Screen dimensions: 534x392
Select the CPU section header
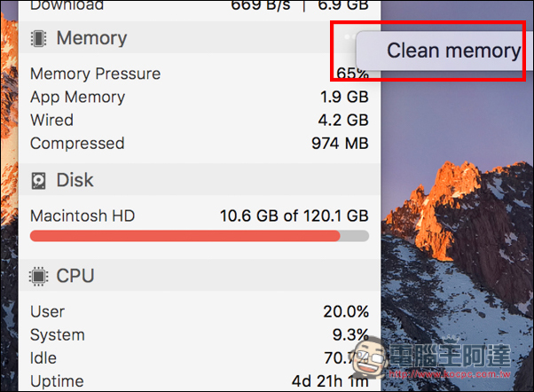[200, 275]
